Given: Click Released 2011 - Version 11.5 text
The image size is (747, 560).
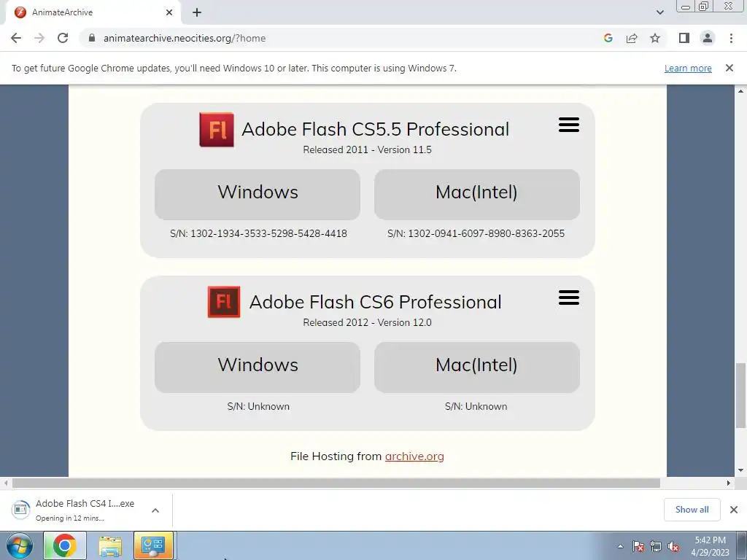Looking at the screenshot, I should (368, 149).
